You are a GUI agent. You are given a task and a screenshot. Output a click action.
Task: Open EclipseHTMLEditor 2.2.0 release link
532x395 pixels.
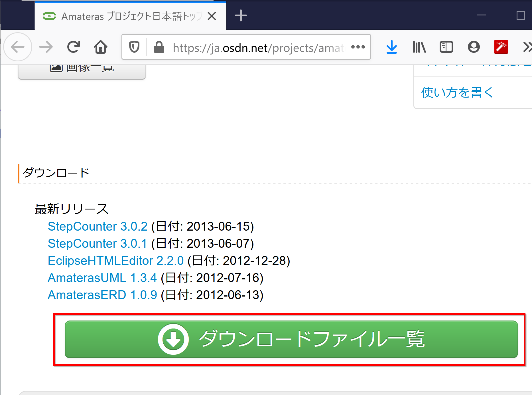(x=116, y=261)
